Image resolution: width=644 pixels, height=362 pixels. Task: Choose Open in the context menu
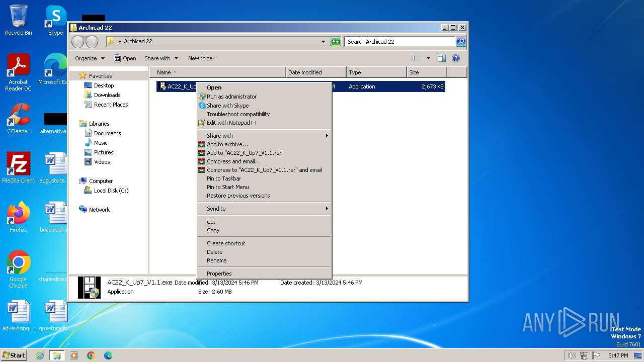coord(264,87)
